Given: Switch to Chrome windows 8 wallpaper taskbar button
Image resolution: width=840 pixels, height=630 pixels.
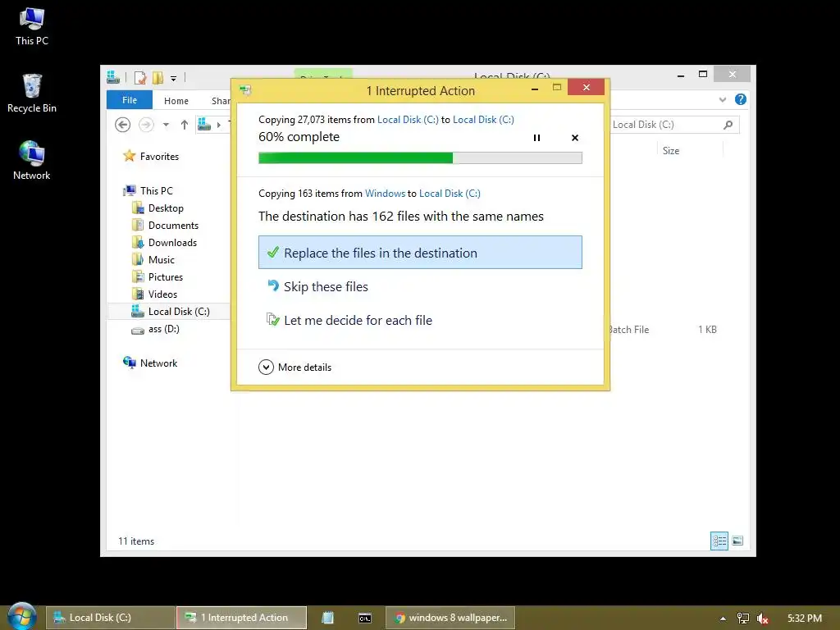Looking at the screenshot, I should pos(450,618).
